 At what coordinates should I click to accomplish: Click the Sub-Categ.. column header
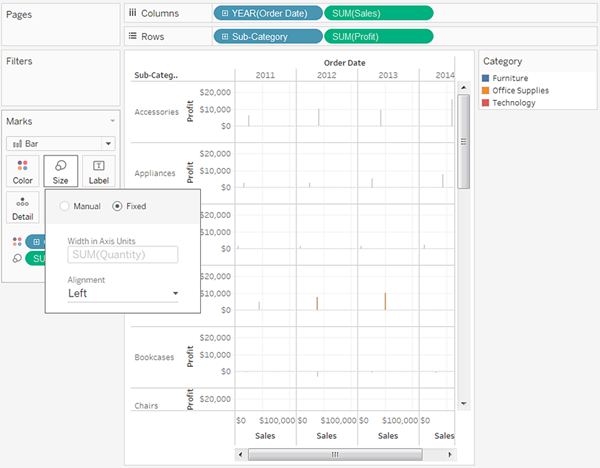[x=156, y=75]
